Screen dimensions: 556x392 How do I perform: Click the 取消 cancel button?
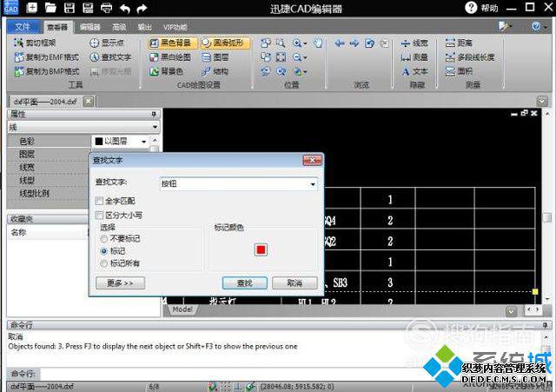(295, 283)
